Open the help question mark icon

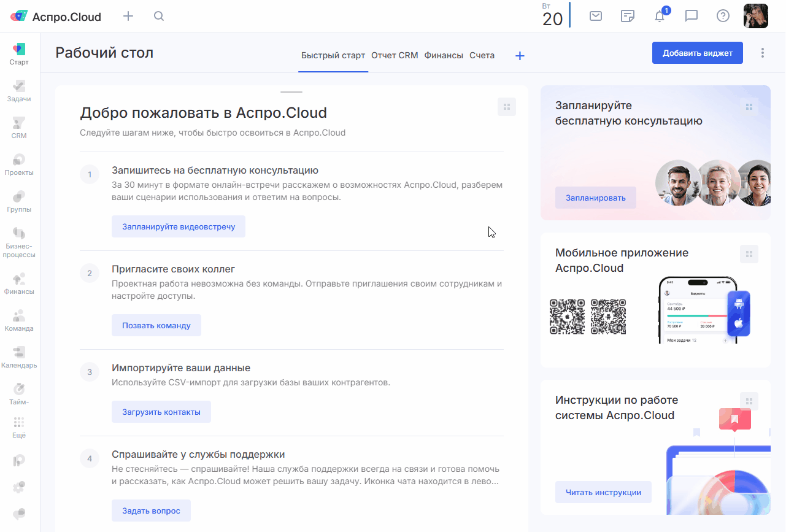(x=723, y=17)
